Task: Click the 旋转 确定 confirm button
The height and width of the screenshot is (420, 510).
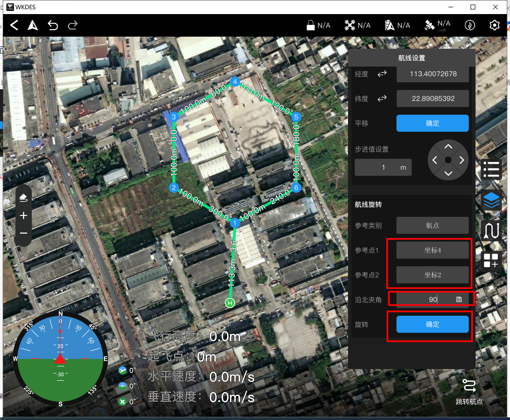Action: tap(432, 324)
